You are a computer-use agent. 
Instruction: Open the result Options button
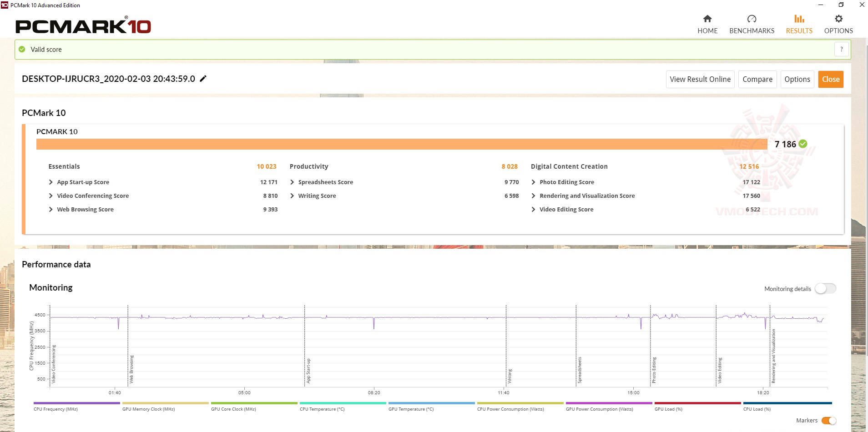point(797,79)
